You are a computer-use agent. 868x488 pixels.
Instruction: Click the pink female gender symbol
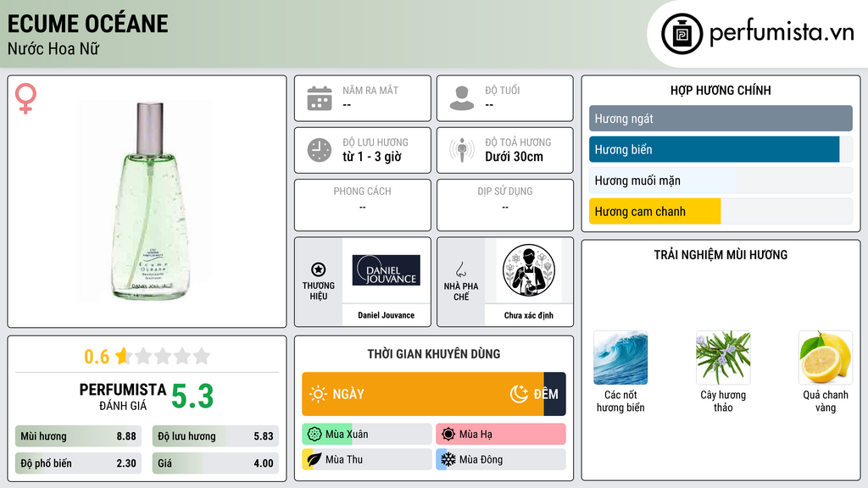(x=25, y=98)
